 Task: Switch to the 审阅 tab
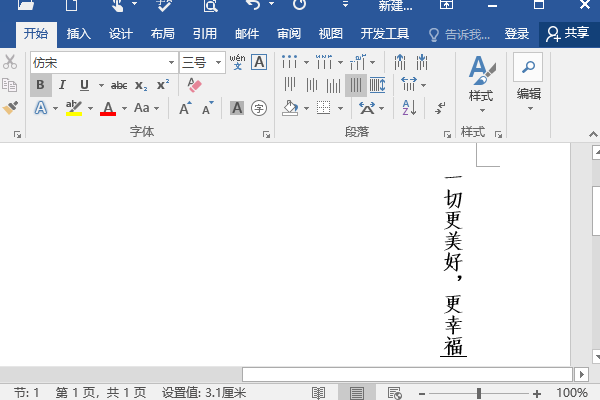point(289,34)
